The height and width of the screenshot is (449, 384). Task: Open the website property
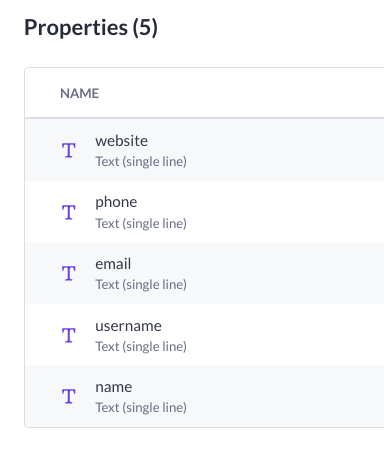[x=121, y=141]
